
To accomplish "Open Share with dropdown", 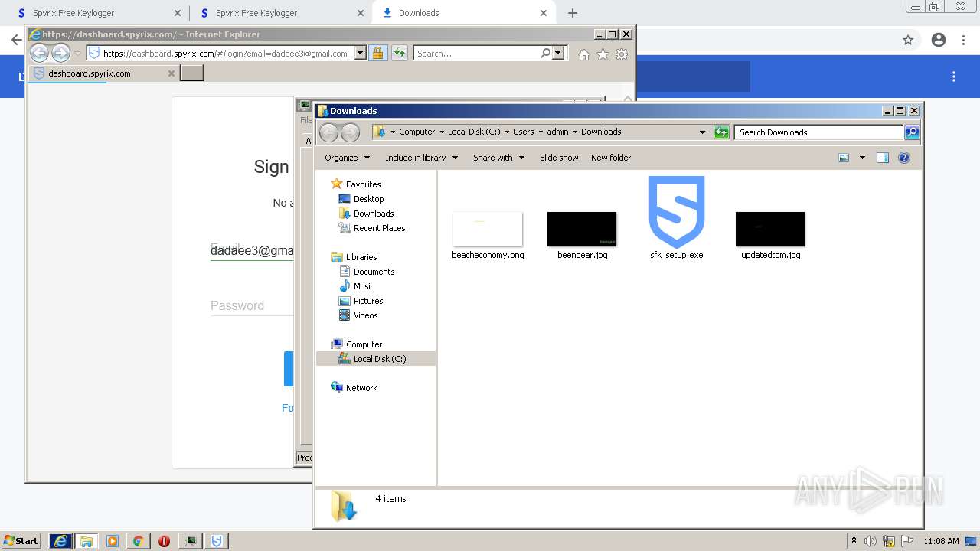I will pos(498,158).
